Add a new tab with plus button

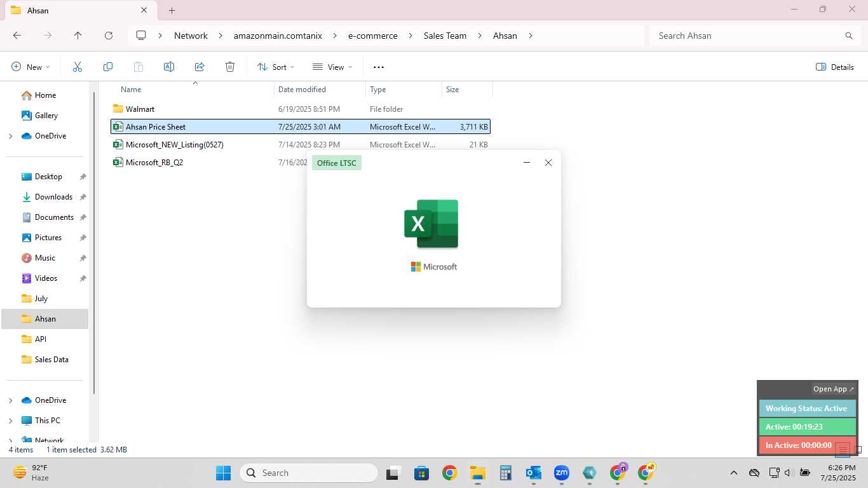click(x=172, y=10)
